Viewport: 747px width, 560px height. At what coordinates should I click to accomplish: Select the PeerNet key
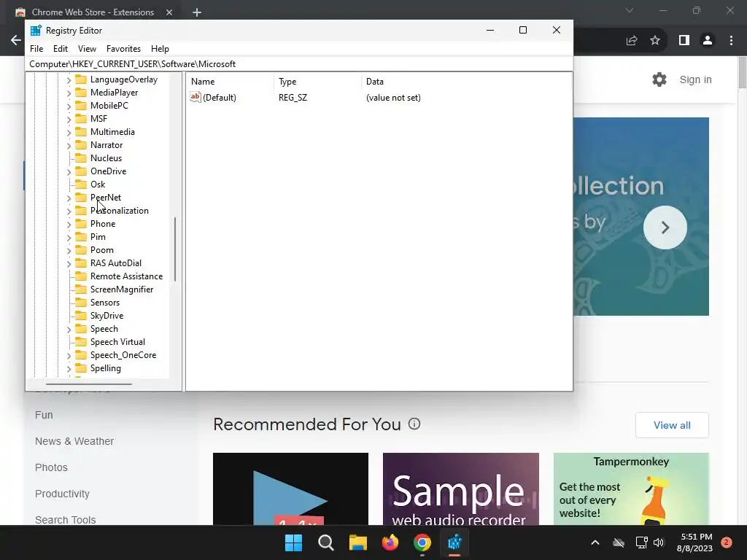pyautogui.click(x=106, y=197)
